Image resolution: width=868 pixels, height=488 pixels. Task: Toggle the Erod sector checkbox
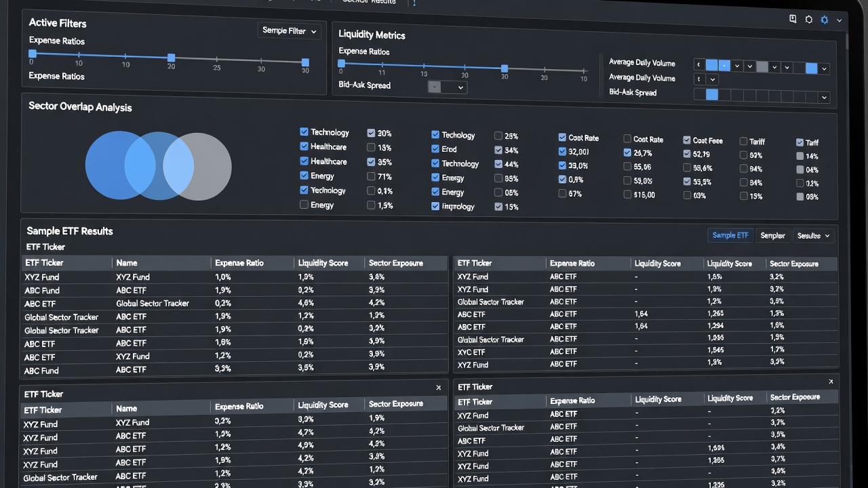pyautogui.click(x=435, y=149)
